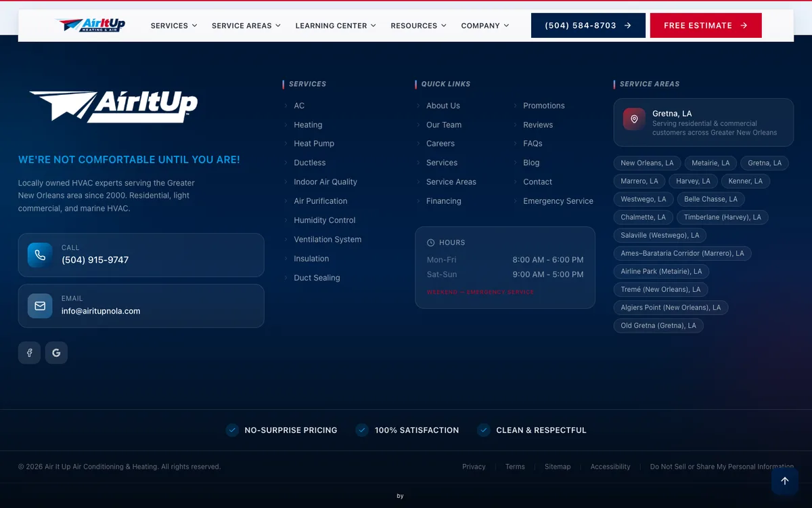Click the large white AirItUp footer logo
Image resolution: width=812 pixels, height=508 pixels.
pos(114,106)
